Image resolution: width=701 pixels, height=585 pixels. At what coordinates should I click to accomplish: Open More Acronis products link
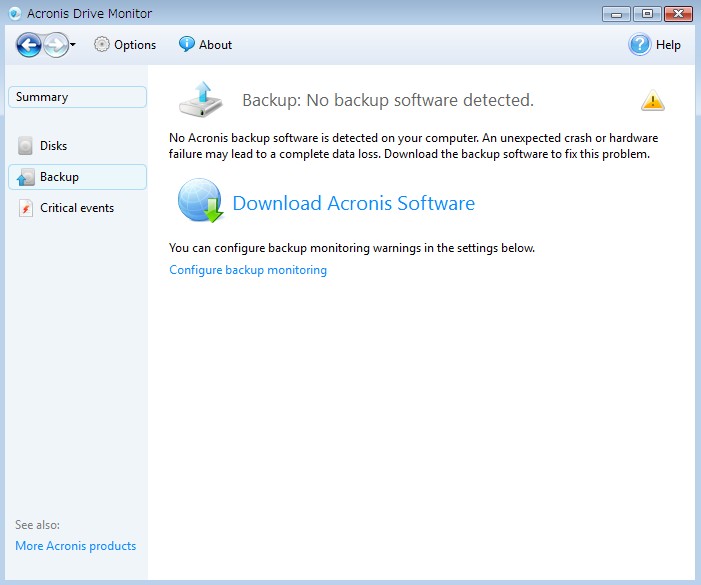pyautogui.click(x=76, y=546)
